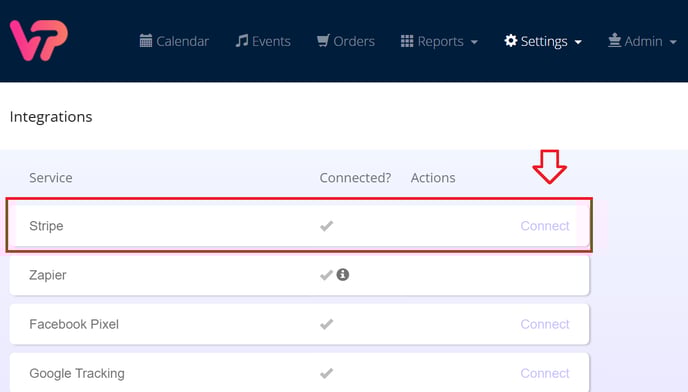Click the calendar icon in navbar
Image resolution: width=688 pixels, height=392 pixels.
tap(146, 41)
